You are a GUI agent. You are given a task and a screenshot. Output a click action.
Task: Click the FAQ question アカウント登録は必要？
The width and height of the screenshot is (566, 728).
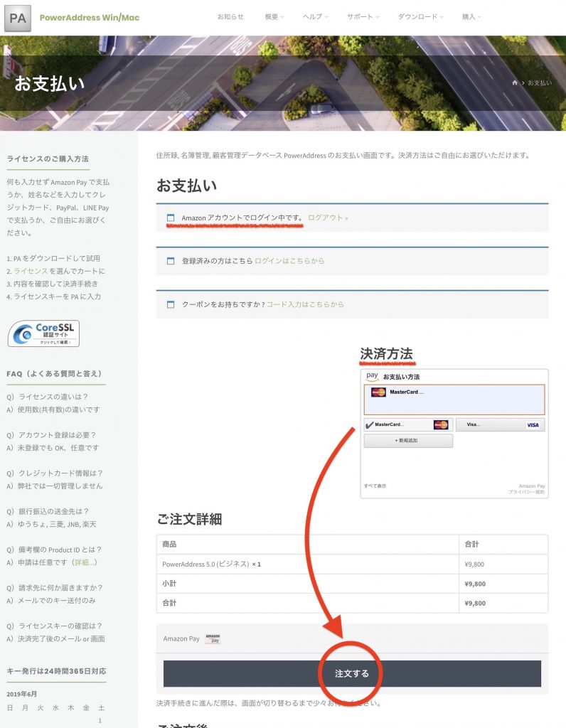pos(51,435)
